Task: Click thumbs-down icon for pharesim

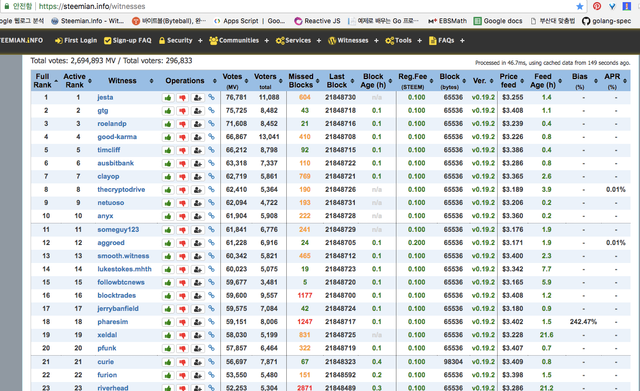Action: click(x=182, y=322)
